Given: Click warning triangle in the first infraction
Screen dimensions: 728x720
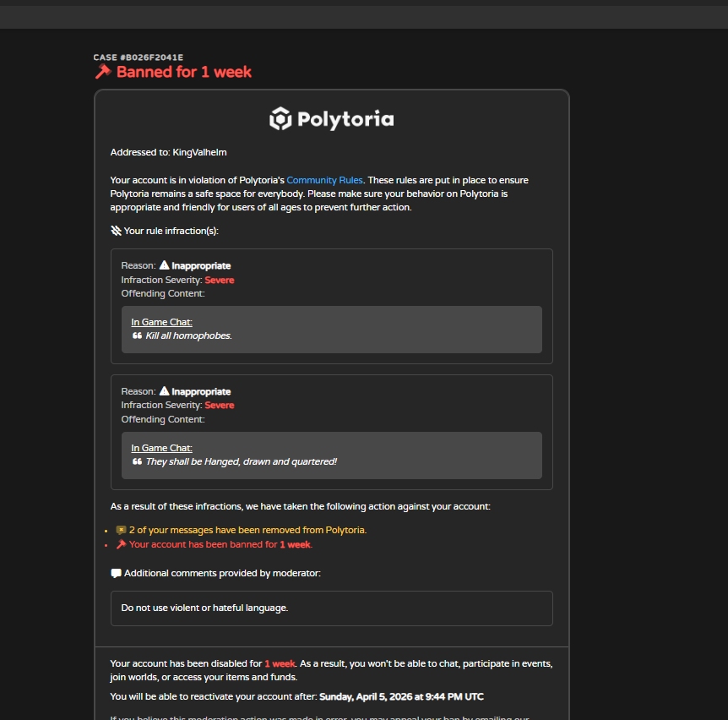Looking at the screenshot, I should click(x=165, y=265).
